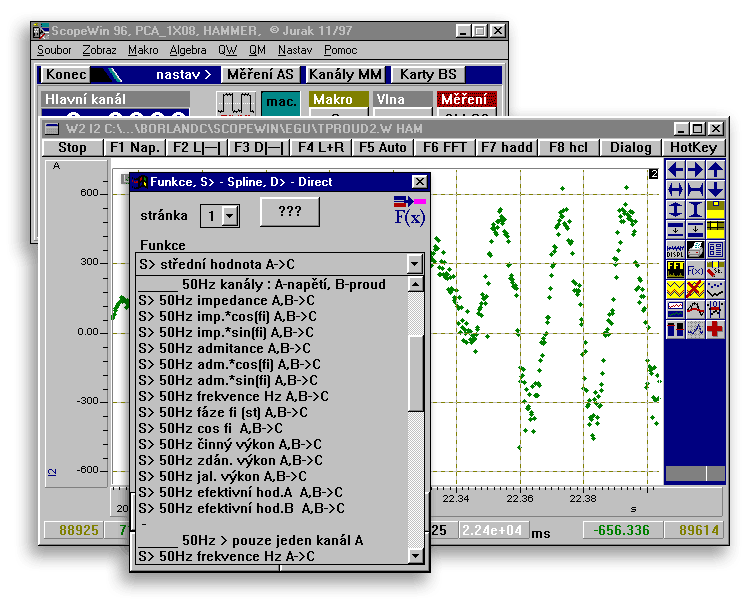This screenshot has width=750, height=610.
Task: Open the Soubor menu
Action: [x=54, y=50]
